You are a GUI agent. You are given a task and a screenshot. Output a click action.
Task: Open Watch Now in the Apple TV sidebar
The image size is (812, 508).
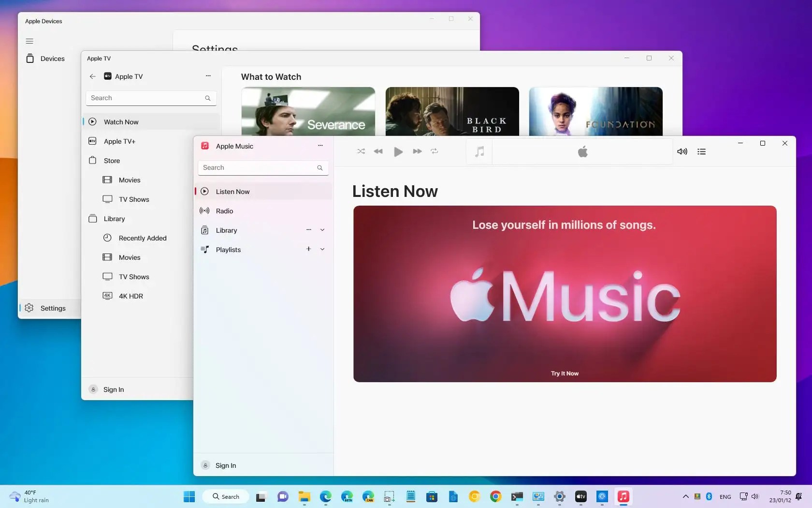(x=121, y=122)
